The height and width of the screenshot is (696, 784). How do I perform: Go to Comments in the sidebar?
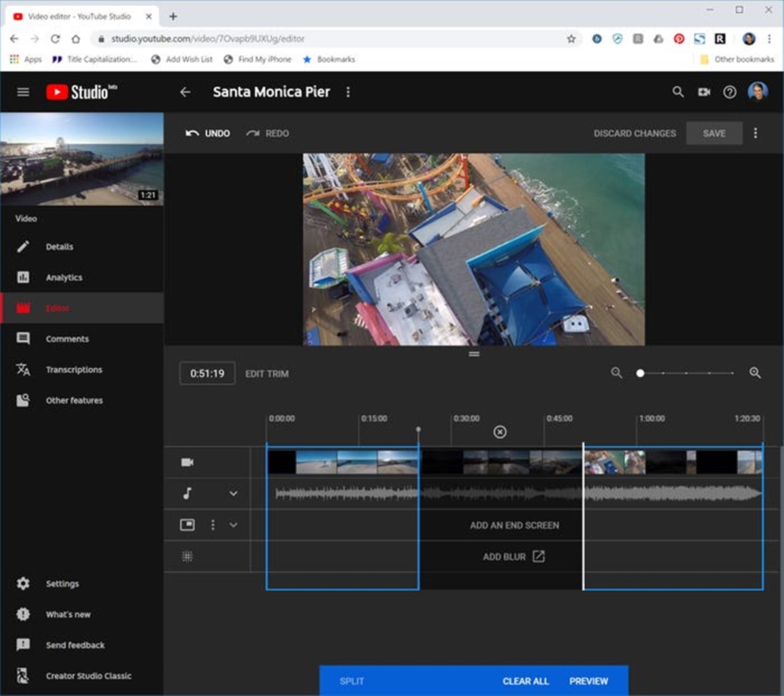click(67, 339)
